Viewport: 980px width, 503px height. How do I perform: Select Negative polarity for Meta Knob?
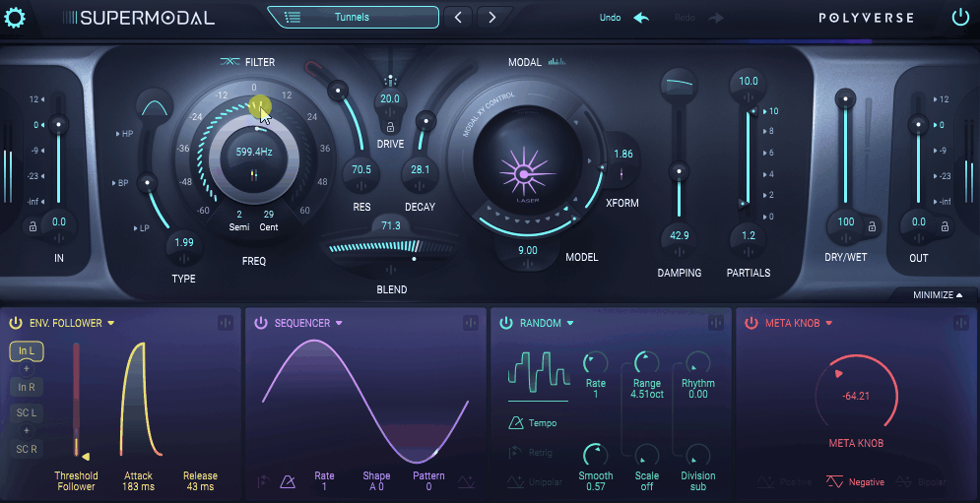855,481
